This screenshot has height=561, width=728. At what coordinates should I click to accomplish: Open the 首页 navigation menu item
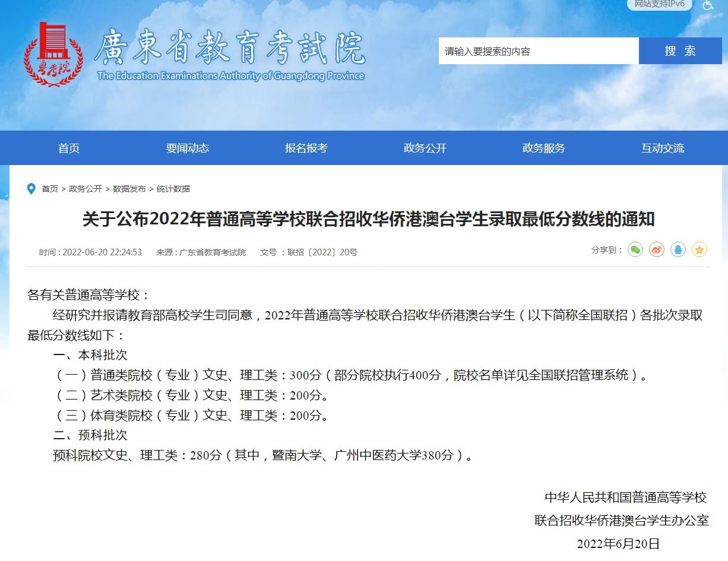pyautogui.click(x=69, y=148)
